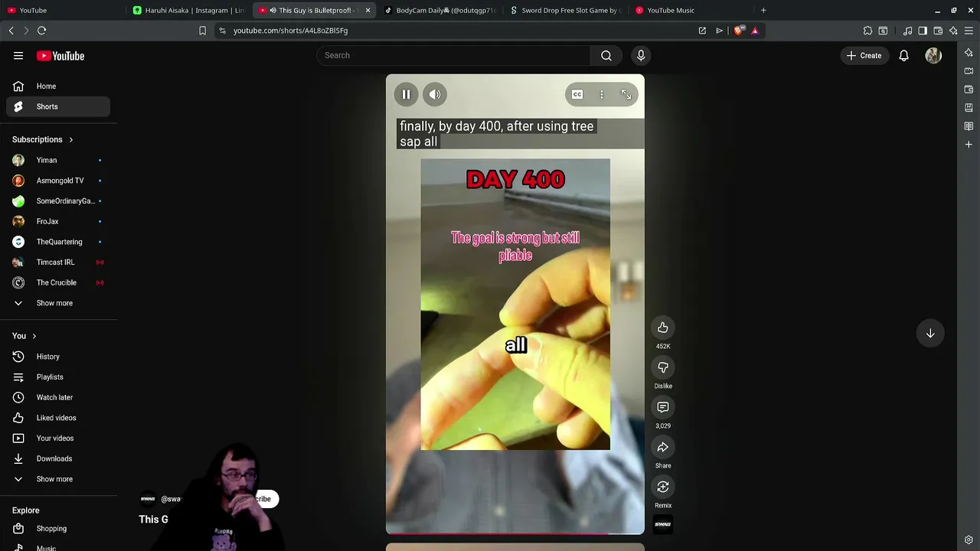Open The Crucible live channel
The height and width of the screenshot is (551, 980).
[58, 282]
